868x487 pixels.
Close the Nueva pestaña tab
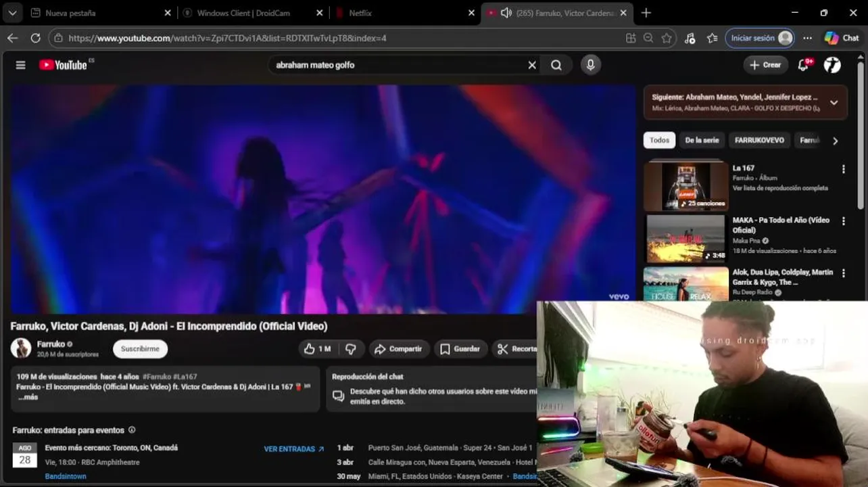click(168, 13)
